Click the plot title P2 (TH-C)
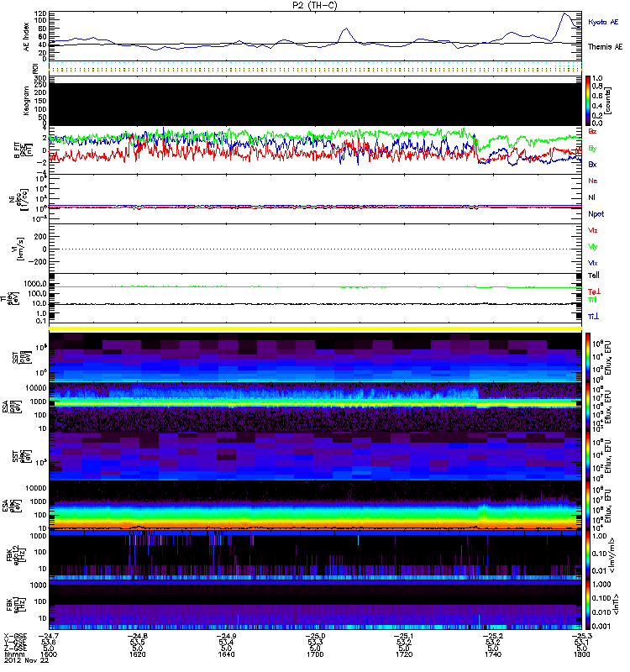Screen dimensions: 630x672 314,5
